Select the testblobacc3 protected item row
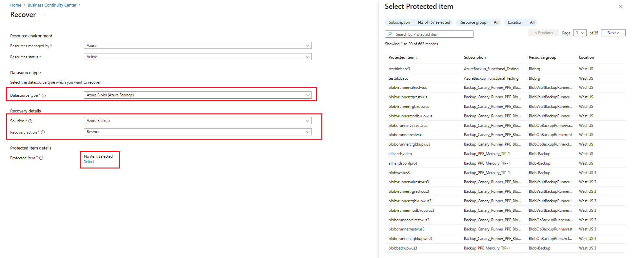Viewport: 644px width, 258px height. pos(505,69)
